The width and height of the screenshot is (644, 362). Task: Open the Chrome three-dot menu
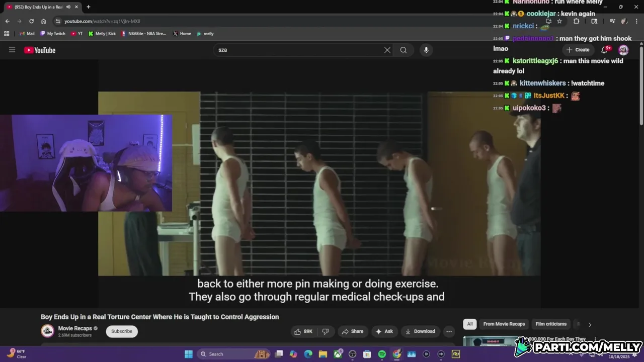(x=637, y=21)
